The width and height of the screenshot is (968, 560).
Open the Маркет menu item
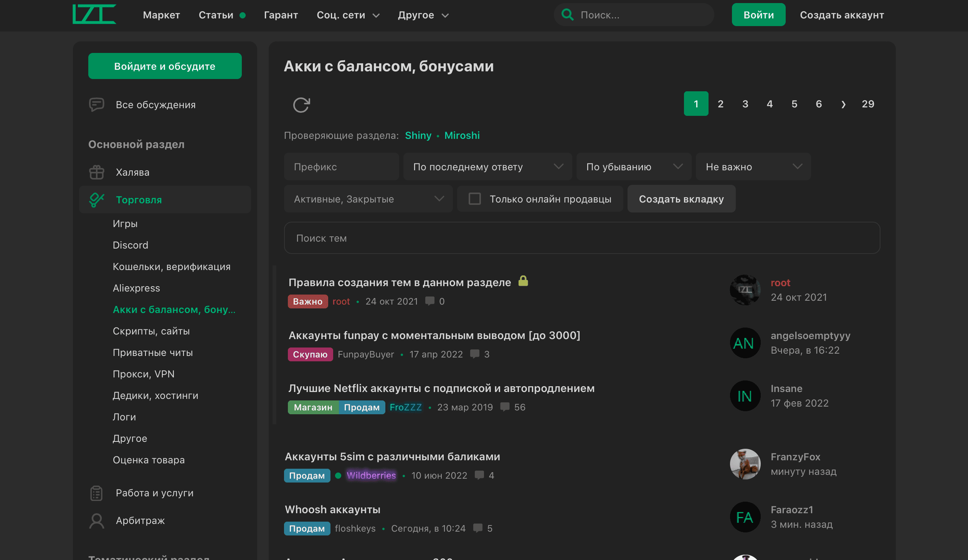pyautogui.click(x=161, y=15)
